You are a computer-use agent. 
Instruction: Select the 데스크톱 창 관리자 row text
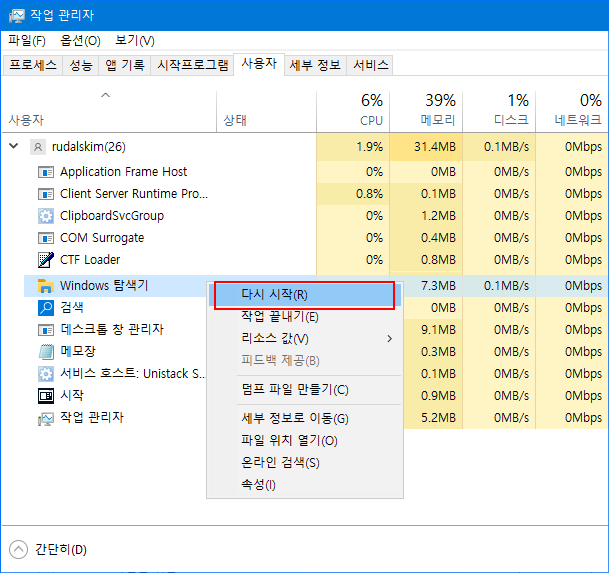pyautogui.click(x=112, y=330)
